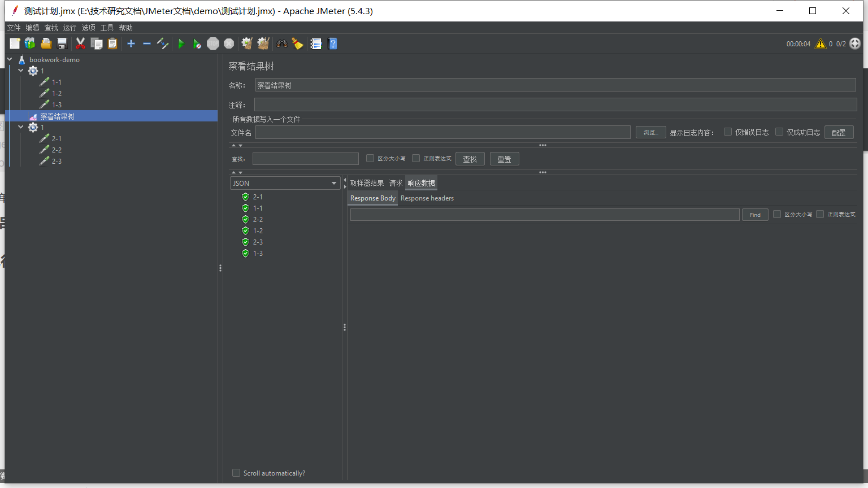Start the test with green play icon

click(x=181, y=43)
